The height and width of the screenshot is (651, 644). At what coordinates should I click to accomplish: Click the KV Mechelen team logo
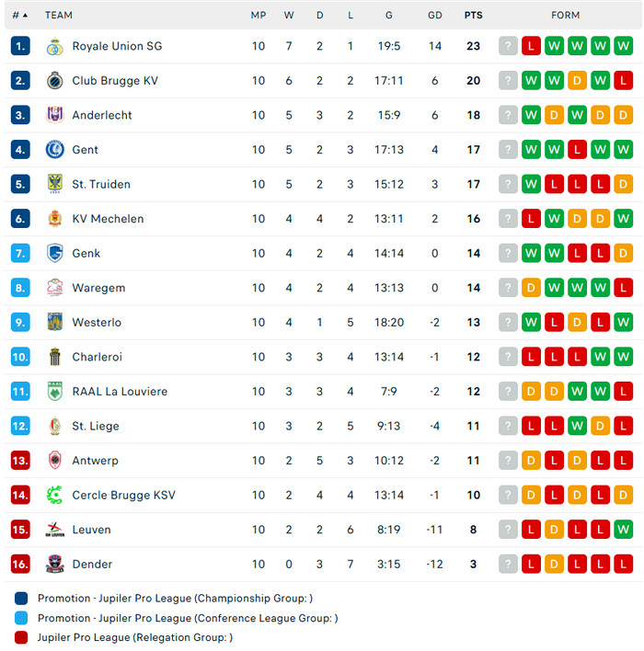pyautogui.click(x=54, y=219)
